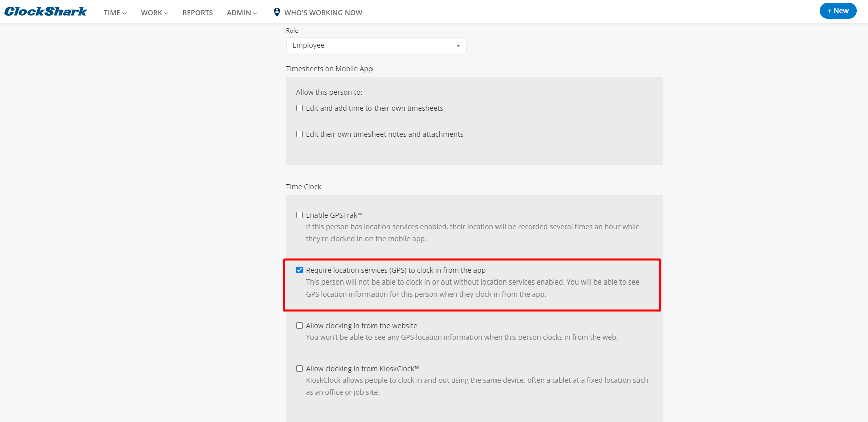Image resolution: width=868 pixels, height=422 pixels.
Task: Click the KioskClock description paragraph
Action: [477, 386]
